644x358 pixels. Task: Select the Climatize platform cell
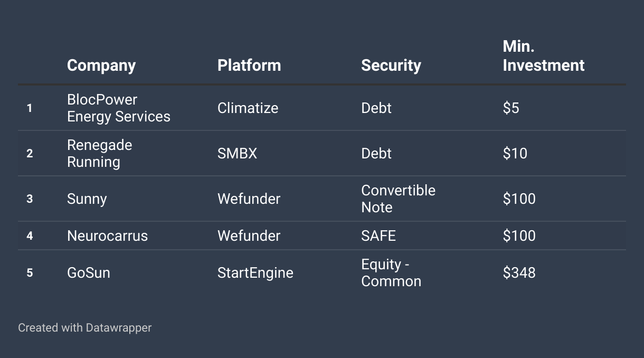(x=248, y=108)
